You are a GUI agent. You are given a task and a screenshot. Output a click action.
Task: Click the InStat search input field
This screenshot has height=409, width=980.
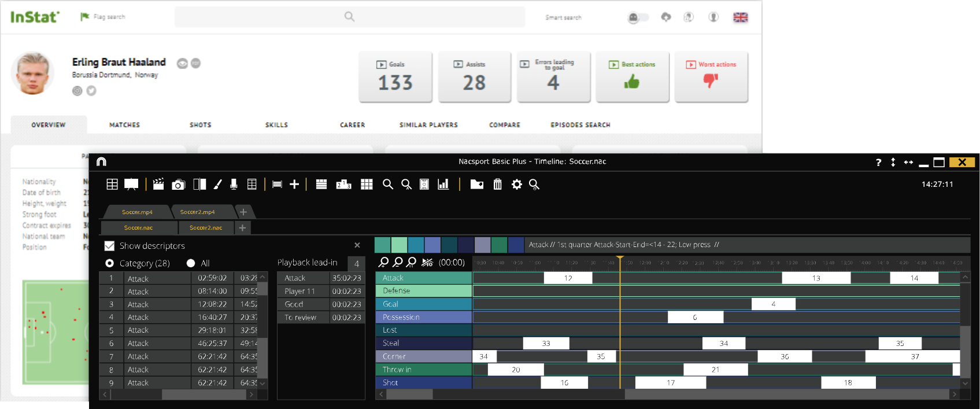(x=350, y=17)
